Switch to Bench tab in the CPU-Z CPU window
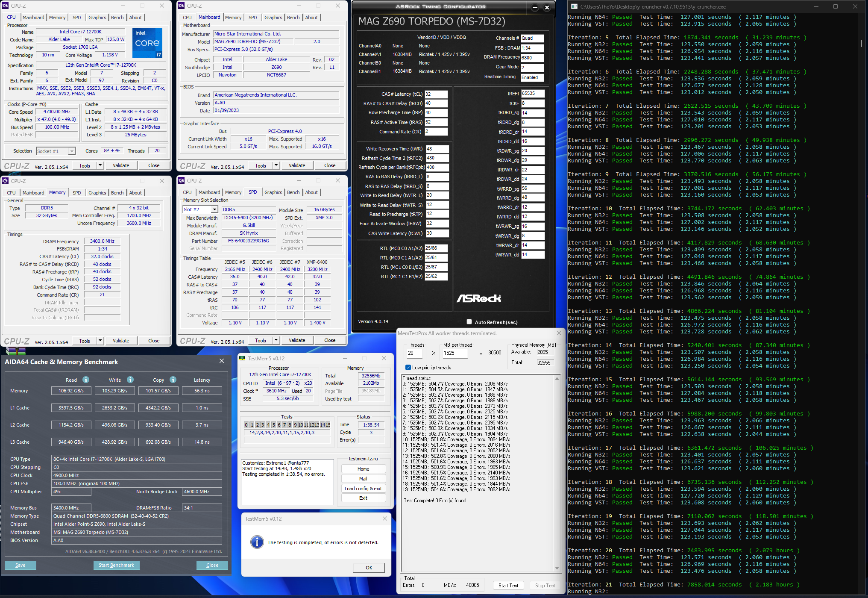Viewport: 868px width, 598px height. pos(117,18)
